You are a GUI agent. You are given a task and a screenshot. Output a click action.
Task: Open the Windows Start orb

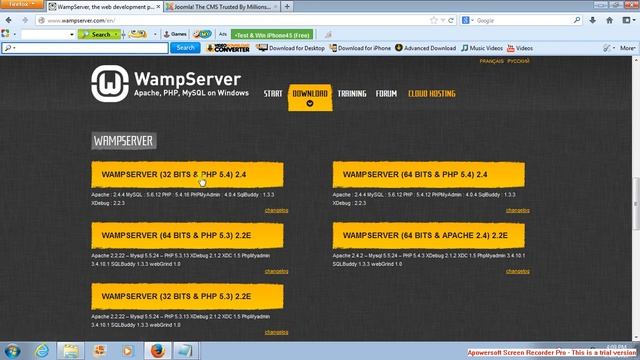[12, 351]
